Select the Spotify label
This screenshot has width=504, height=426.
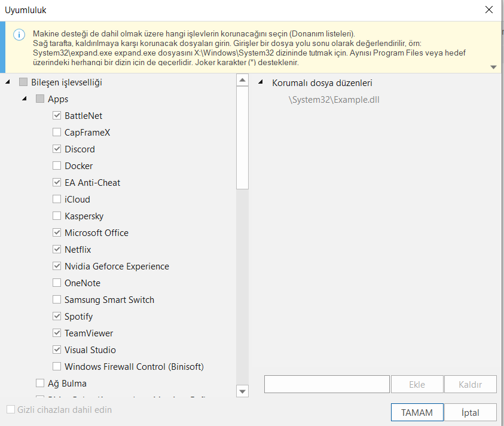click(78, 317)
